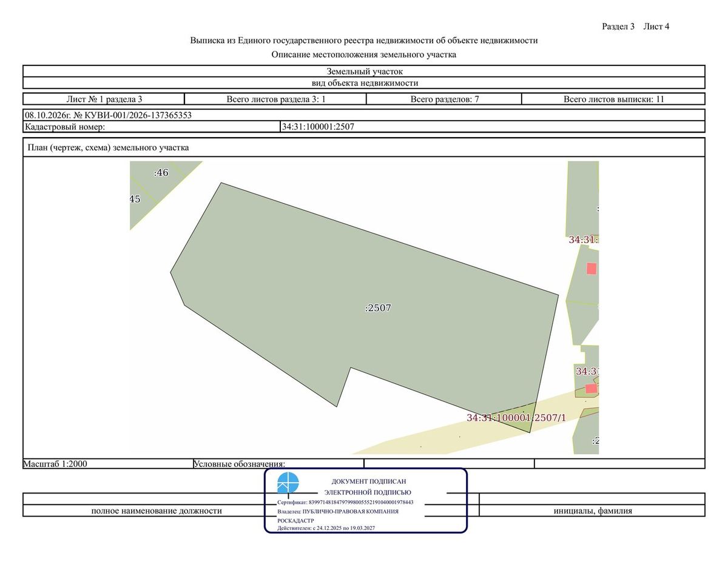Image resolution: width=728 pixels, height=562 pixels.
Task: Click the '34:31:100001:2507/1' sub-parcel label
Action: pos(516,418)
